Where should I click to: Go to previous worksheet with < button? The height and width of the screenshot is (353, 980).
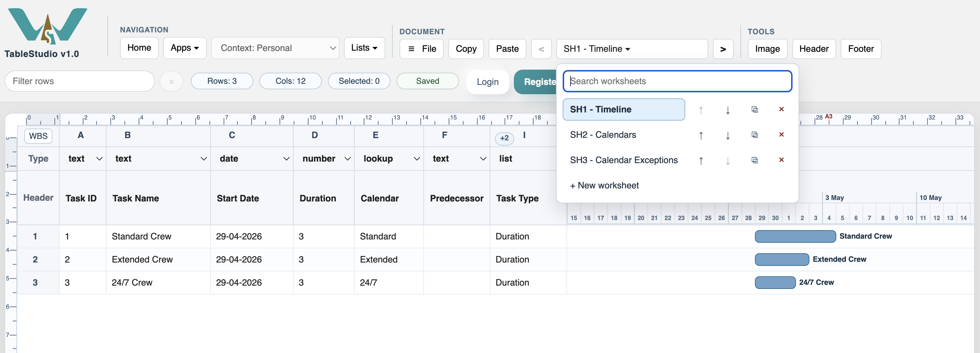click(x=541, y=49)
